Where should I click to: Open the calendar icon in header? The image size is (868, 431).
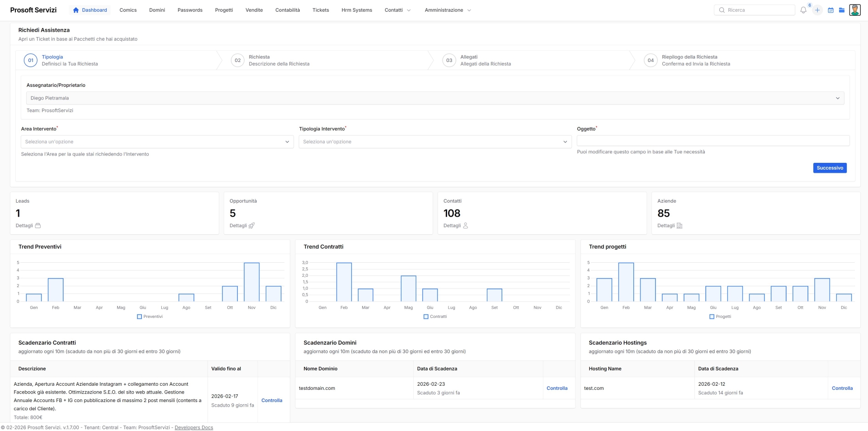point(830,10)
